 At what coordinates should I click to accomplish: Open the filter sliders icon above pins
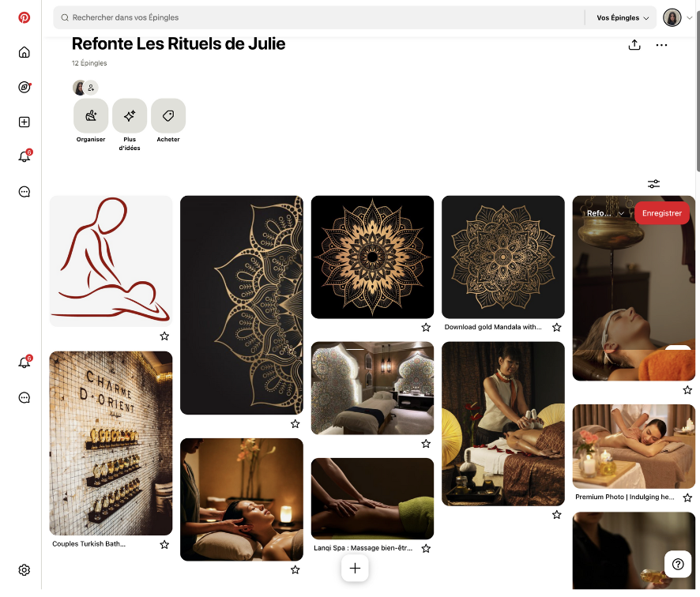653,184
